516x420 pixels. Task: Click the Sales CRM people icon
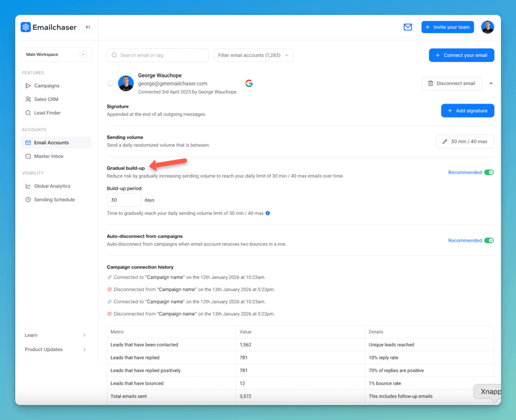[28, 99]
